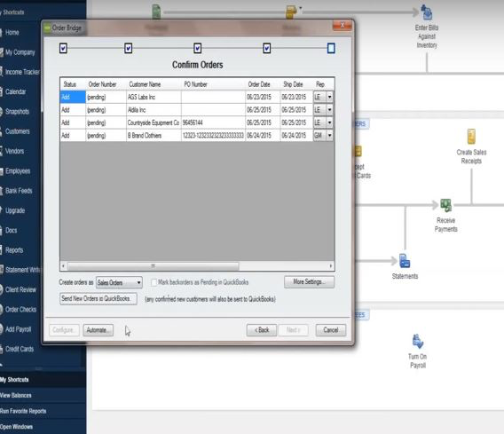Open Rep dropdown for B Brand Clothiers
Viewport: 504px width, 434px height.
point(329,135)
